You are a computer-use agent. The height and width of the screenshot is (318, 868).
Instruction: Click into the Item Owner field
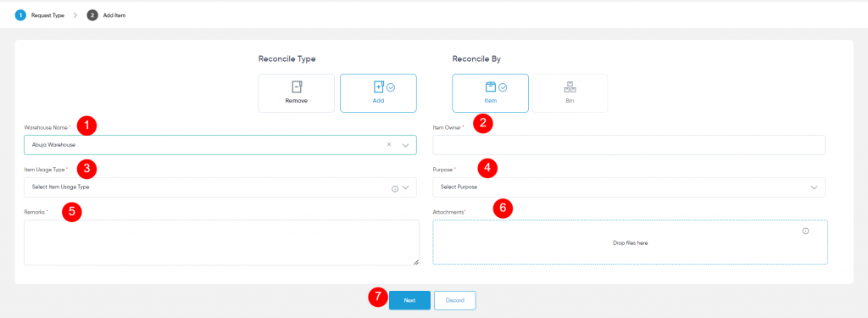click(629, 145)
